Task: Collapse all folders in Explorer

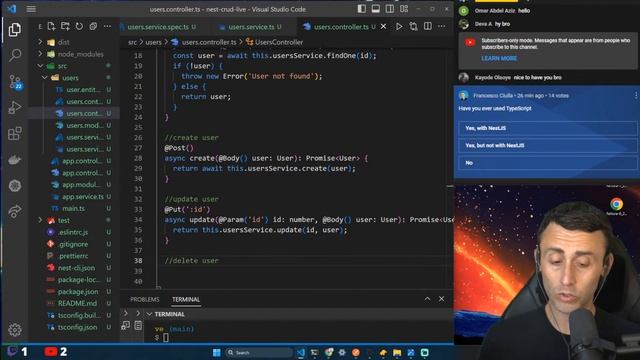Action: (x=93, y=26)
